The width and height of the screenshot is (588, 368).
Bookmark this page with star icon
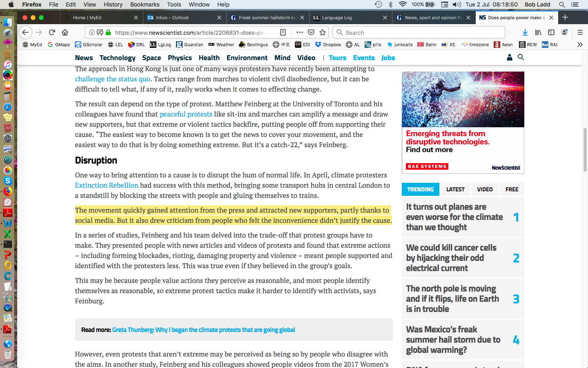coord(323,32)
